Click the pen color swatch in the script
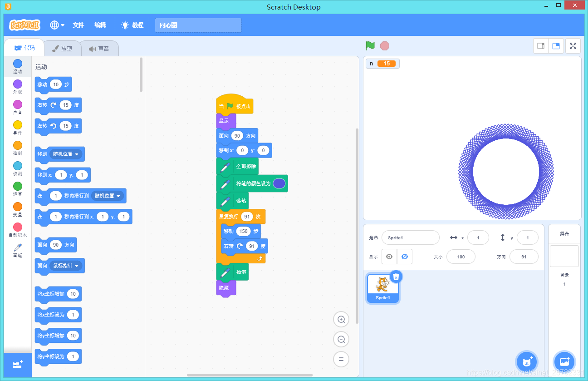The width and height of the screenshot is (588, 381). point(279,183)
